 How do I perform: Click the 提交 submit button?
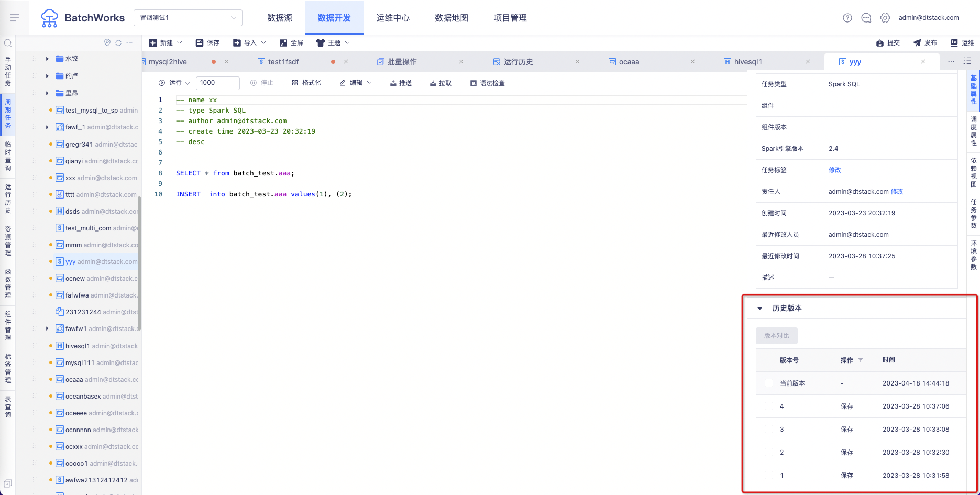click(x=888, y=43)
